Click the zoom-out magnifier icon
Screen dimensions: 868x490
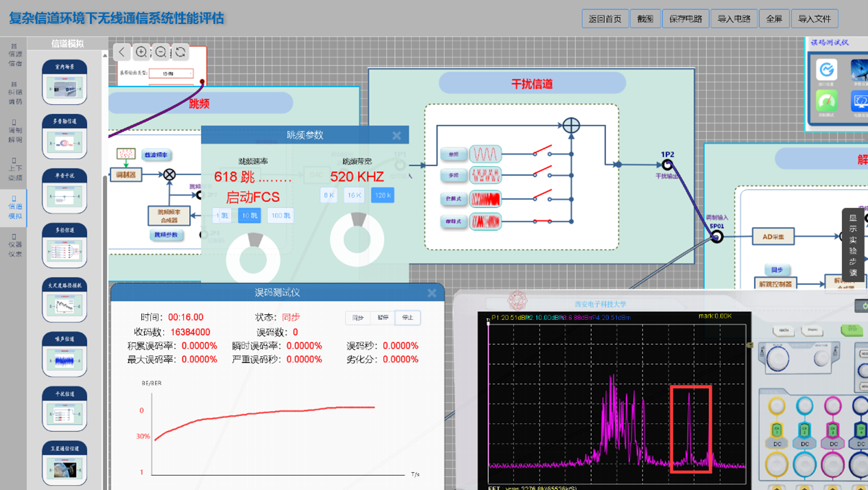(x=160, y=52)
